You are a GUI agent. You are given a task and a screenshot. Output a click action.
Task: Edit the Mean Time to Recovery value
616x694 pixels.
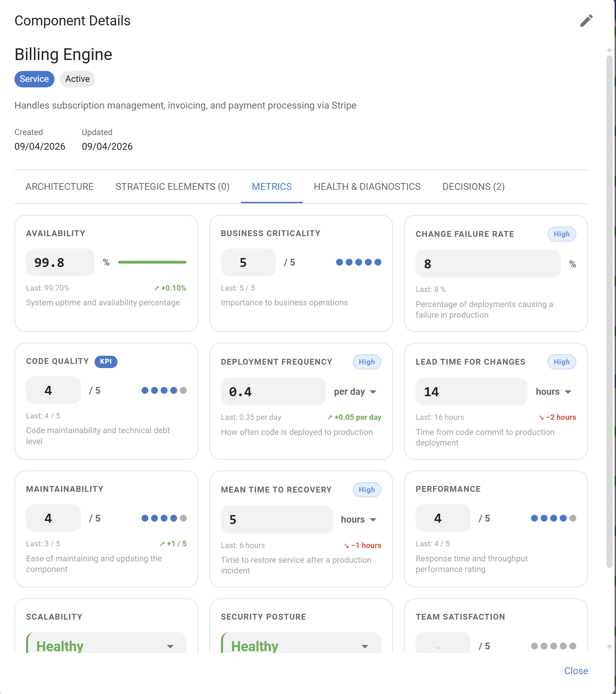[x=277, y=520]
